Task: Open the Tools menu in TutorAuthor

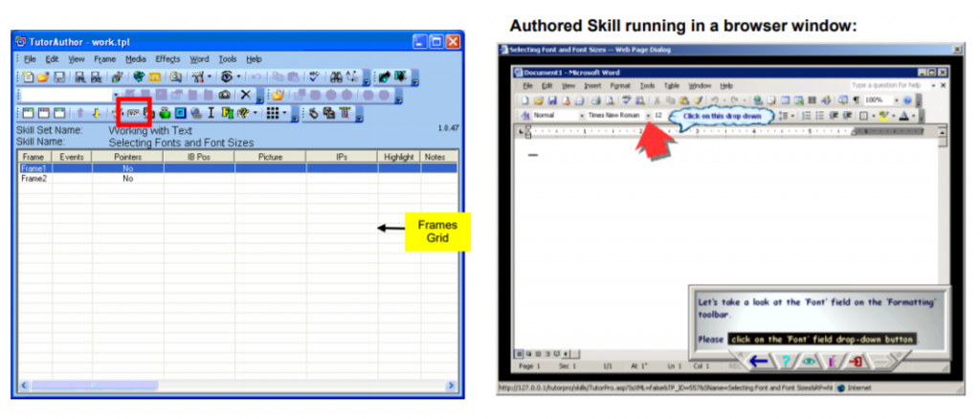Action: tap(228, 59)
